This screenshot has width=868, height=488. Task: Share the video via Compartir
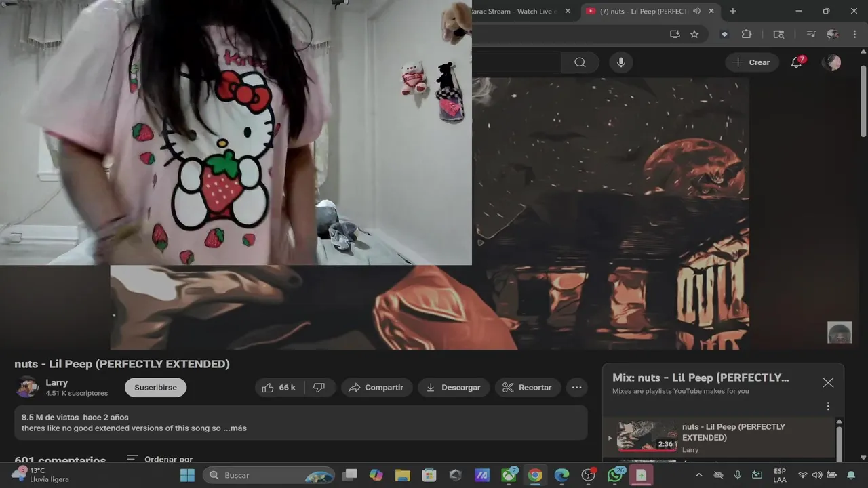pos(376,388)
